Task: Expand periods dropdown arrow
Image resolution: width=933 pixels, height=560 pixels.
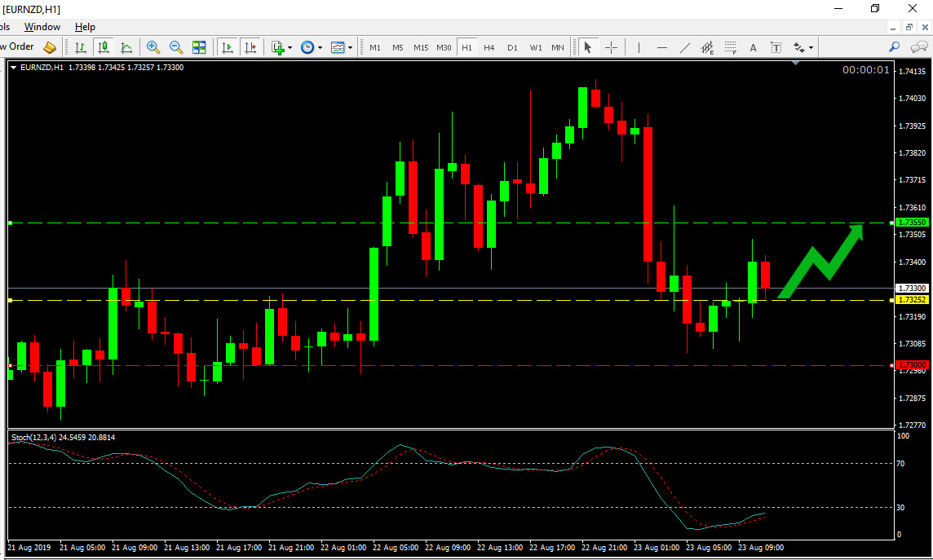Action: tap(320, 47)
